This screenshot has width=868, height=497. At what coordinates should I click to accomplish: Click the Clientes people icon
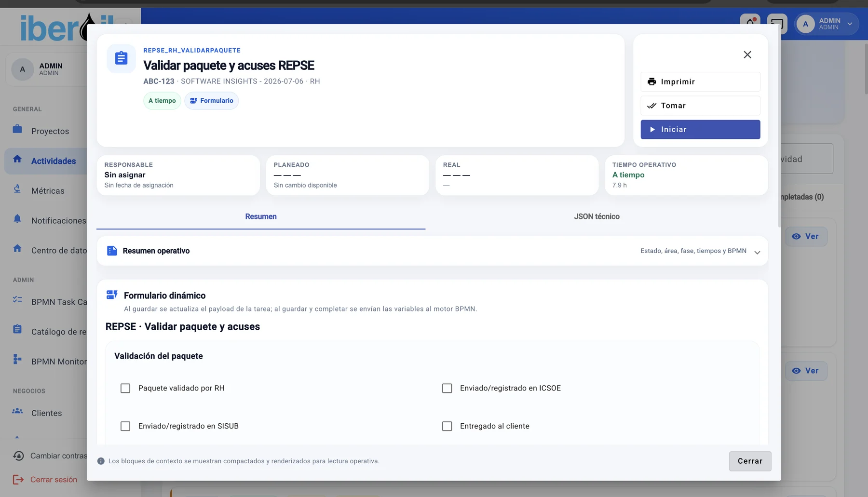click(x=17, y=411)
